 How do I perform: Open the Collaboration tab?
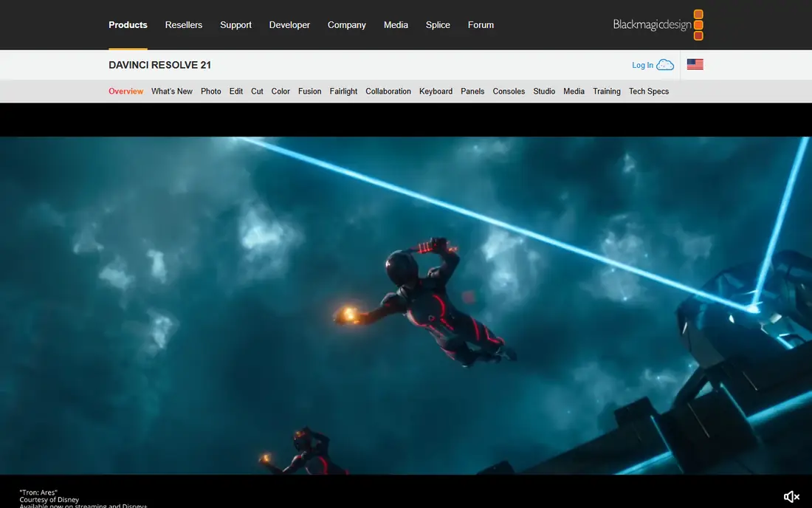388,91
